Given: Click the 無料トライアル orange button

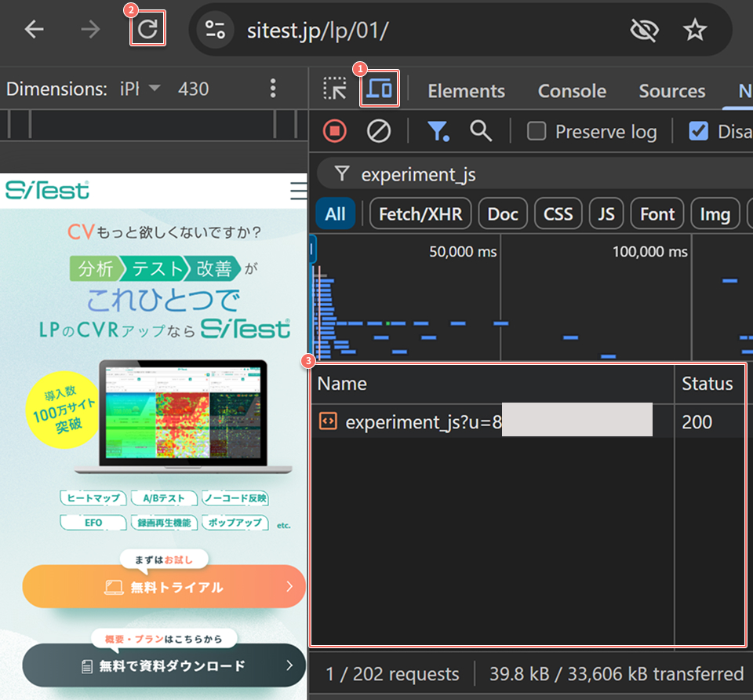Looking at the screenshot, I should point(164,587).
